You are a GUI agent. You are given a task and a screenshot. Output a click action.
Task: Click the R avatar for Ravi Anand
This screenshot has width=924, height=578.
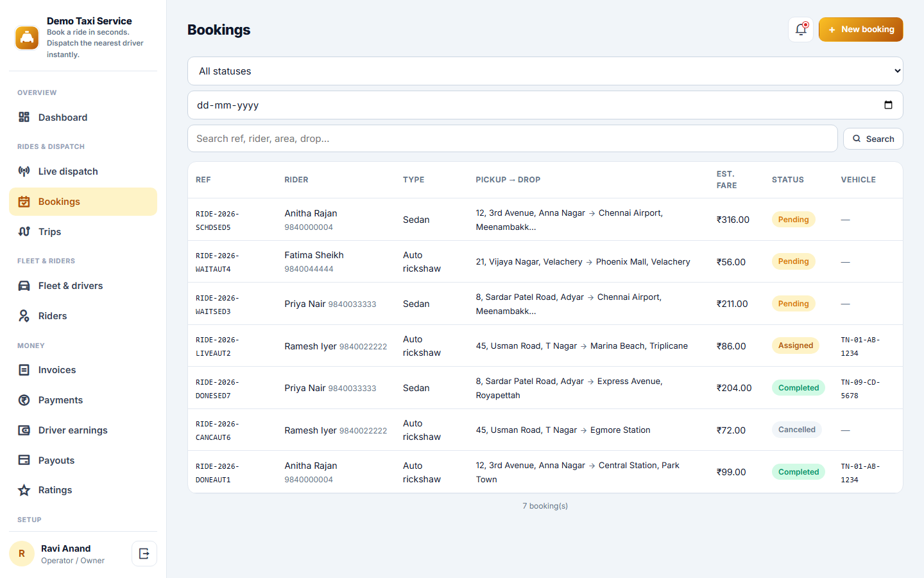pos(22,554)
